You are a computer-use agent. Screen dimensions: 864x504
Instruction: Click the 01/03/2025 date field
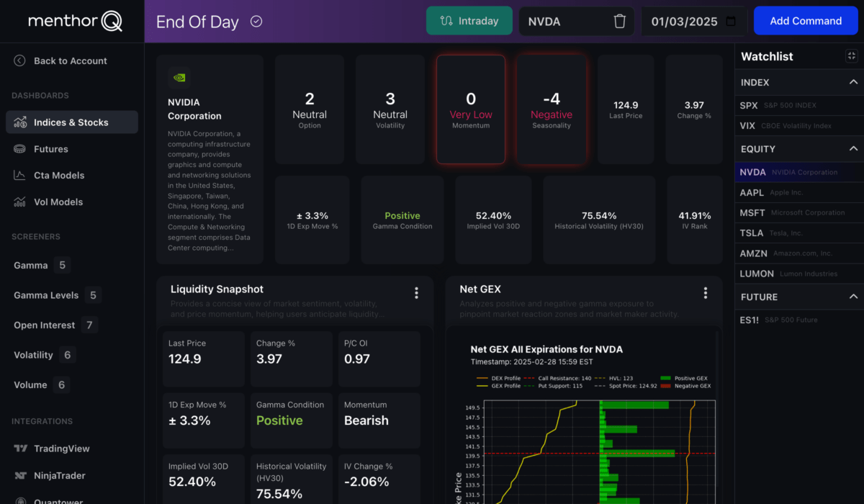tap(693, 21)
